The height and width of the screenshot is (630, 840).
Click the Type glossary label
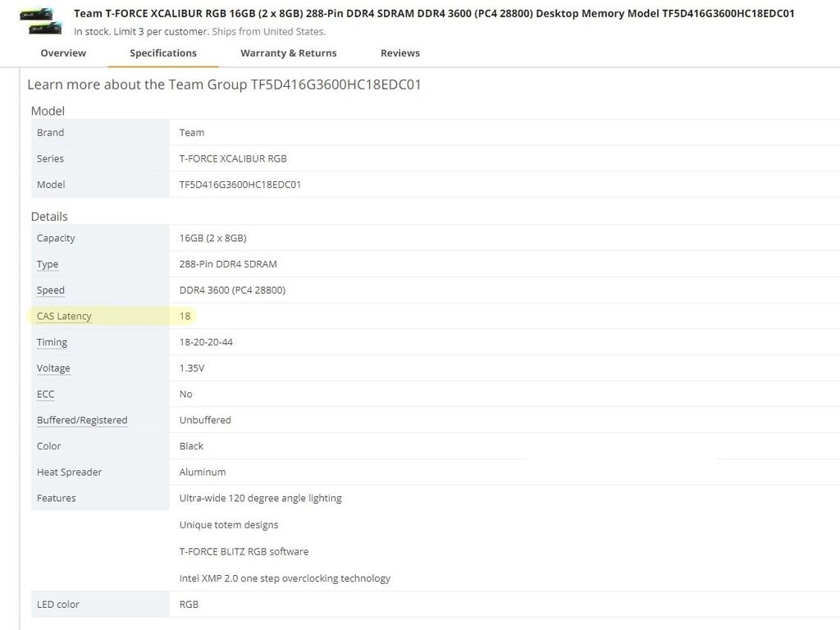click(x=48, y=264)
